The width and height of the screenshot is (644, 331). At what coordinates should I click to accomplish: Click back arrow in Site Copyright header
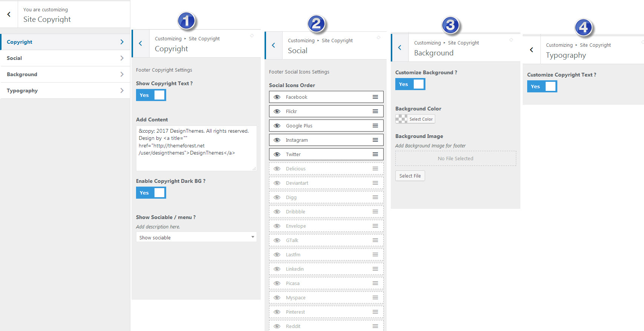(9, 14)
